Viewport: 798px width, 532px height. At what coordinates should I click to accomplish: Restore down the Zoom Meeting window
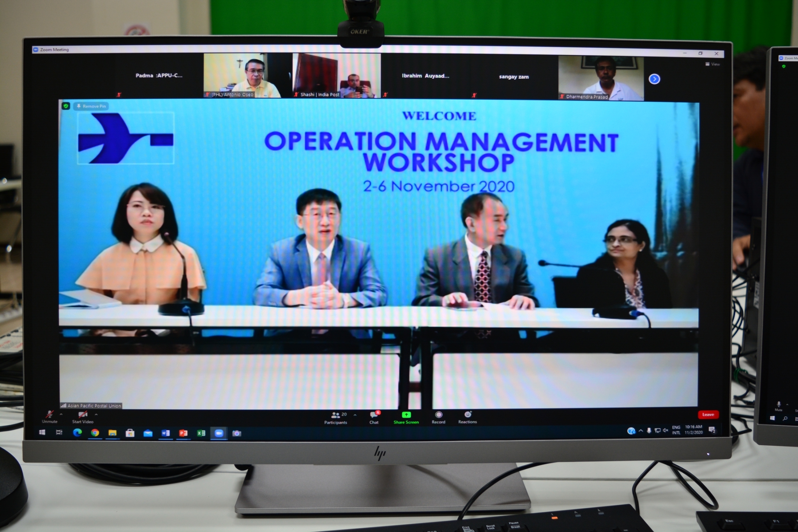coord(701,53)
